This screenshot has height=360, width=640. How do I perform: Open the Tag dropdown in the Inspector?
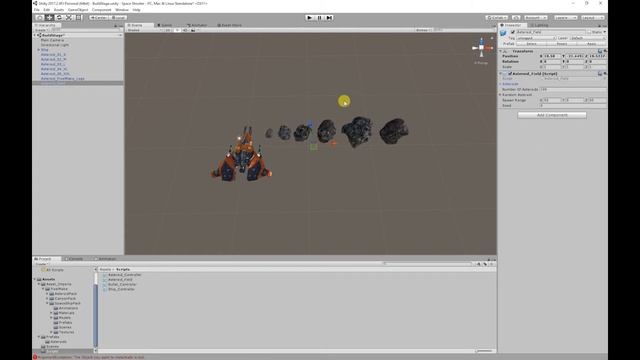(x=536, y=38)
